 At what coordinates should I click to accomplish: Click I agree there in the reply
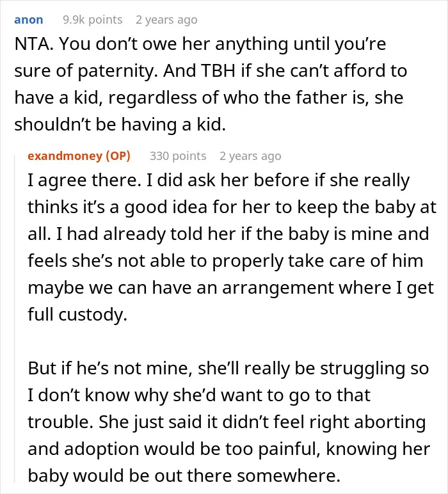pyautogui.click(x=84, y=180)
